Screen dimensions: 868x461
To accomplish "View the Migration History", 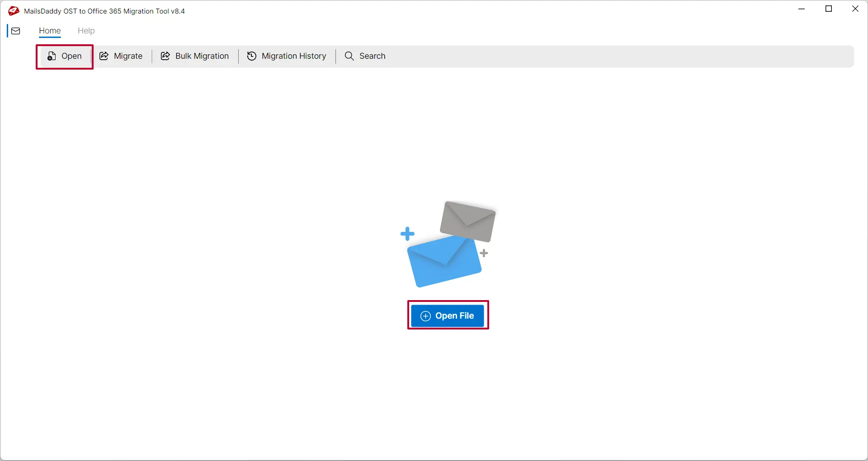I will [287, 56].
